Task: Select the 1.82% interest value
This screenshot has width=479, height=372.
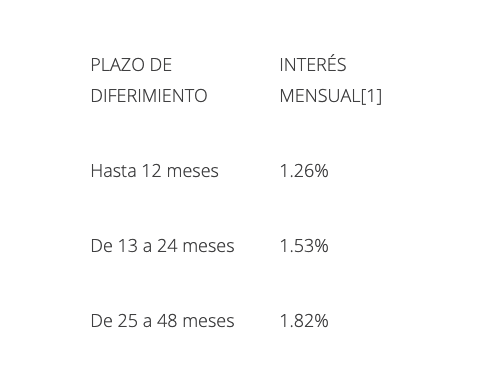Action: (x=304, y=321)
